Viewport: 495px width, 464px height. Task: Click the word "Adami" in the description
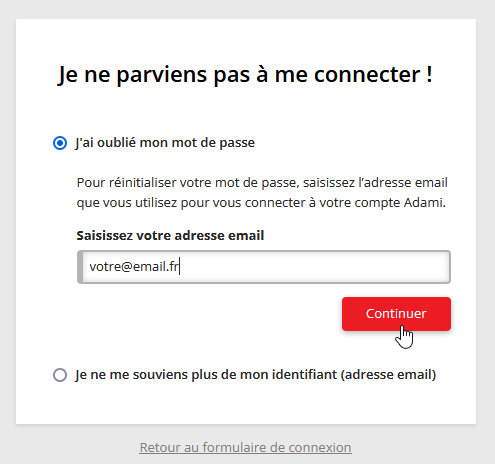click(x=425, y=202)
